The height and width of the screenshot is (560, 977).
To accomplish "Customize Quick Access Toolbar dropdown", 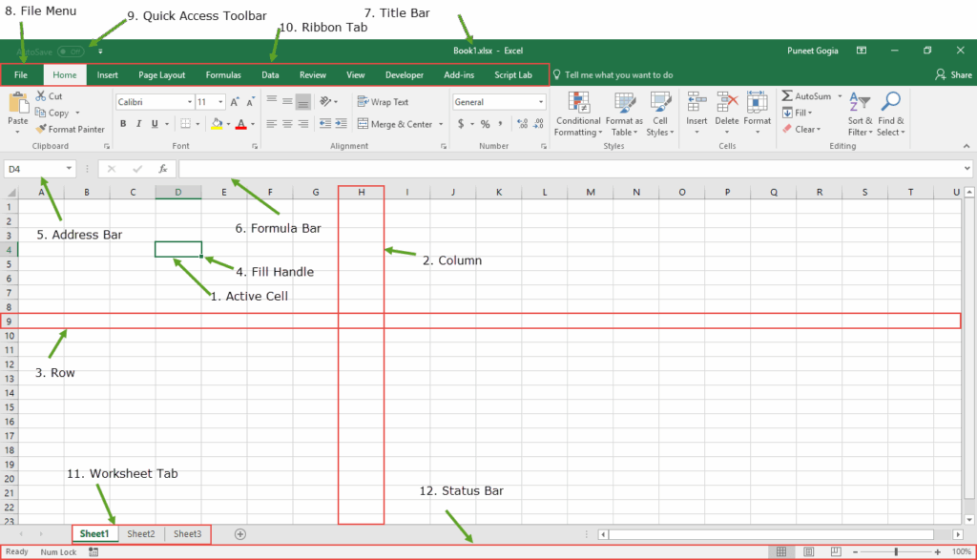I will 99,52.
